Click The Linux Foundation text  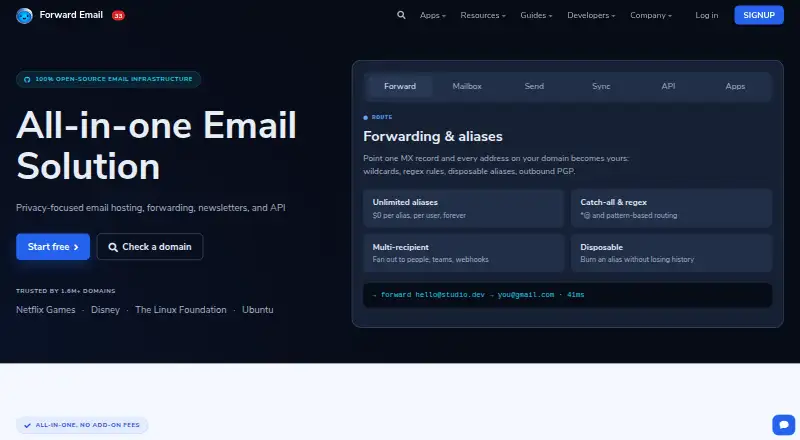click(181, 310)
